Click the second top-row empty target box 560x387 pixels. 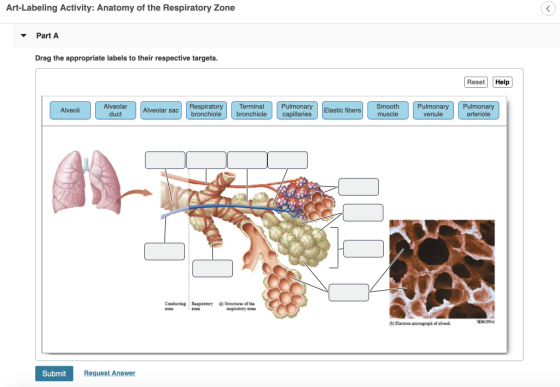click(206, 160)
